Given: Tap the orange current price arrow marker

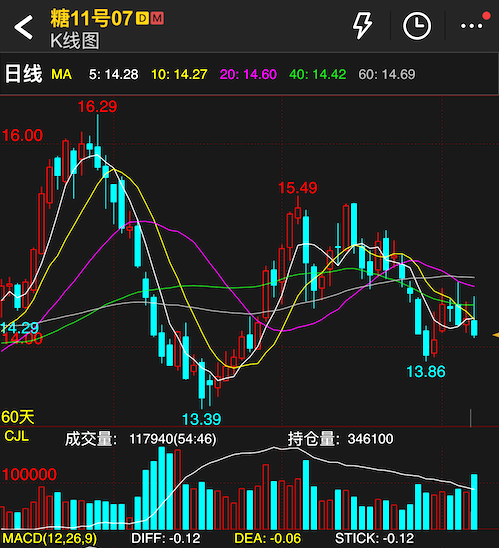Looking at the screenshot, I should click(x=495, y=335).
